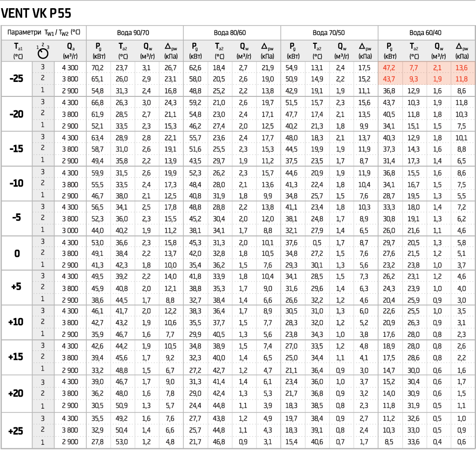The image size is (476, 453).
Task: Click the orange cell with value 13,6
Action: [x=462, y=68]
